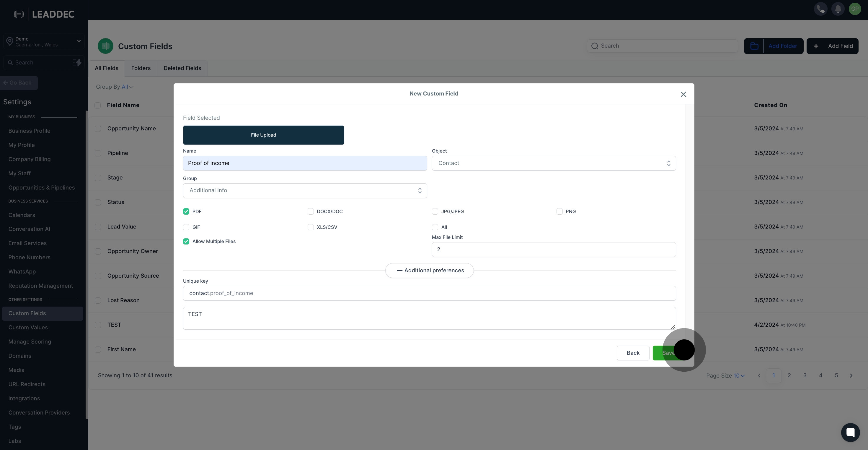Image resolution: width=868 pixels, height=450 pixels.
Task: Click the Unique key input field
Action: [x=429, y=294]
